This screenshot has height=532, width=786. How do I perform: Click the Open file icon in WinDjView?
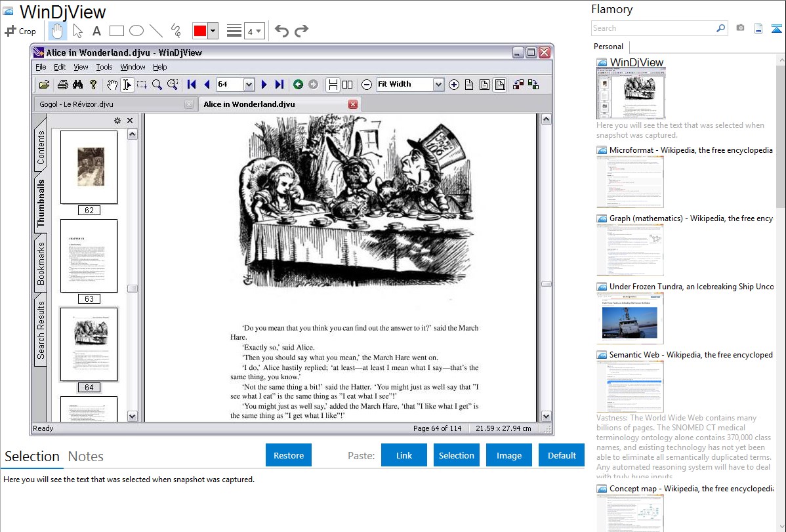44,84
